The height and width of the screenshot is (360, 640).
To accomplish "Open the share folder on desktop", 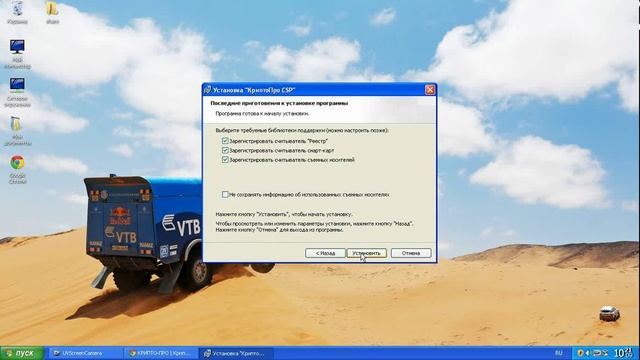I will click(x=52, y=12).
